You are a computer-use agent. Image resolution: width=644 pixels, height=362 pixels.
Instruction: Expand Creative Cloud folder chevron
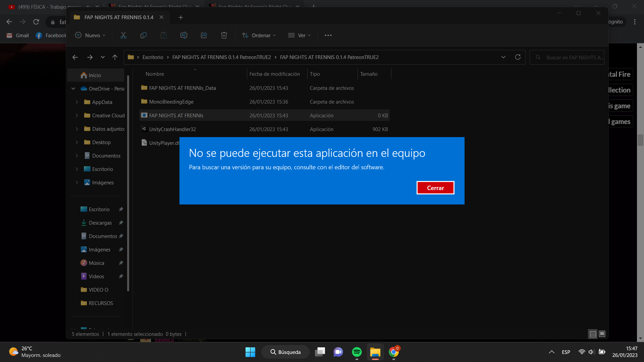77,115
